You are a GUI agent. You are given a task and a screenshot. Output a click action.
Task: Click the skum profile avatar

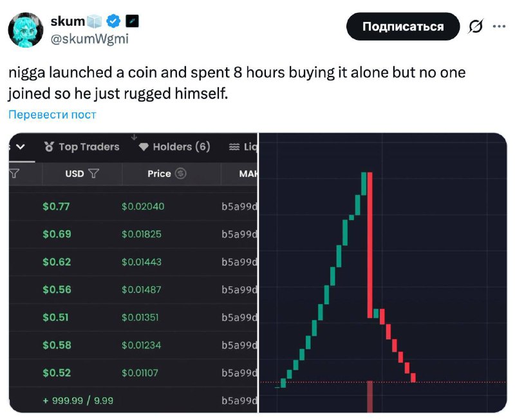click(x=26, y=31)
